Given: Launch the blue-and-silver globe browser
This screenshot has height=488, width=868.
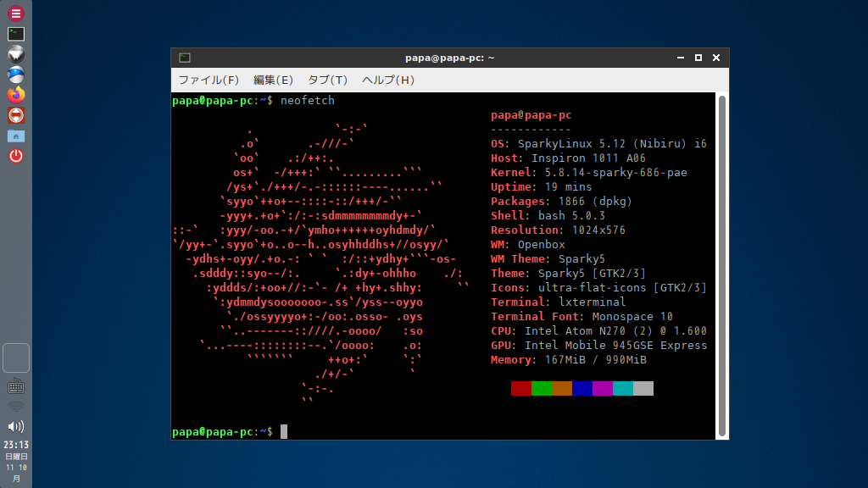Looking at the screenshot, I should pyautogui.click(x=16, y=75).
